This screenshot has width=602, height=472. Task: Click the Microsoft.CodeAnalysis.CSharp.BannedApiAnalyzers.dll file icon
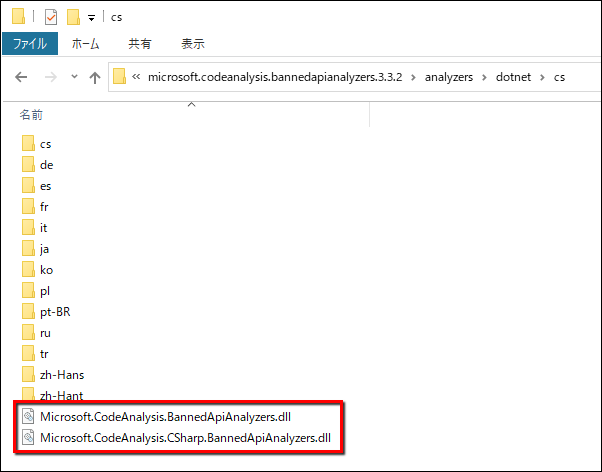pos(28,438)
